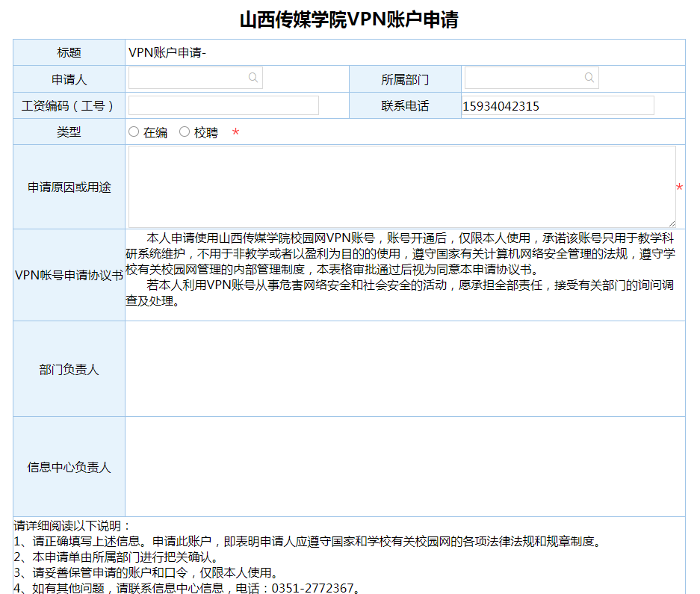Focus the 申请人 input box
This screenshot has height=594, width=700.
click(187, 78)
